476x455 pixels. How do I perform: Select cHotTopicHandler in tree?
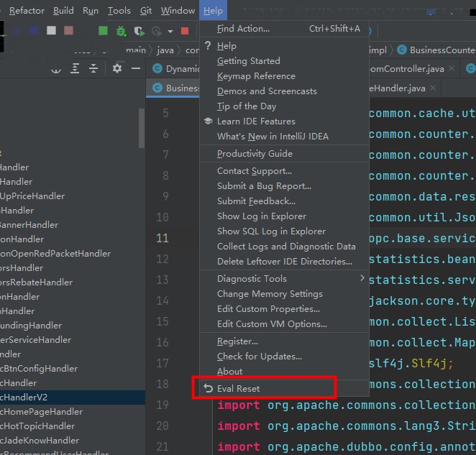tap(37, 426)
